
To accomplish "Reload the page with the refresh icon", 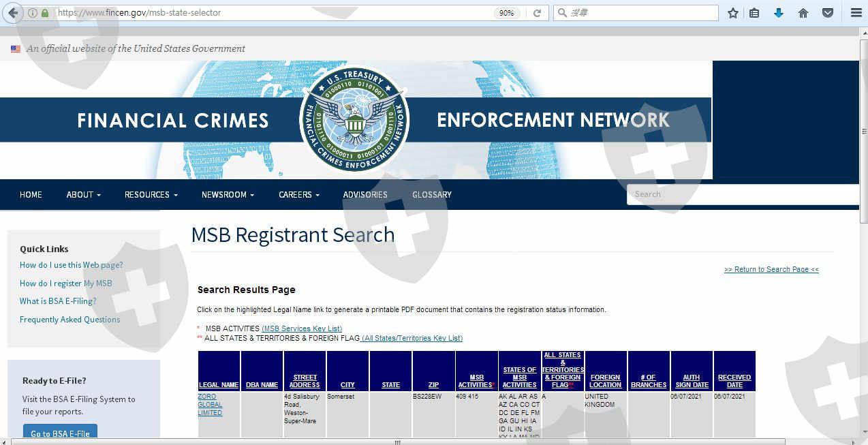I will (x=537, y=13).
